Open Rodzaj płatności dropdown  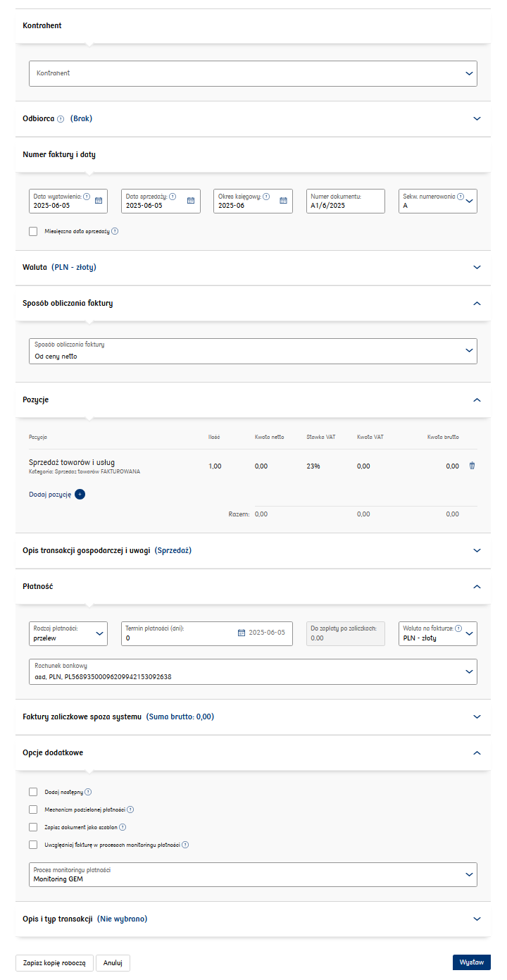click(68, 633)
